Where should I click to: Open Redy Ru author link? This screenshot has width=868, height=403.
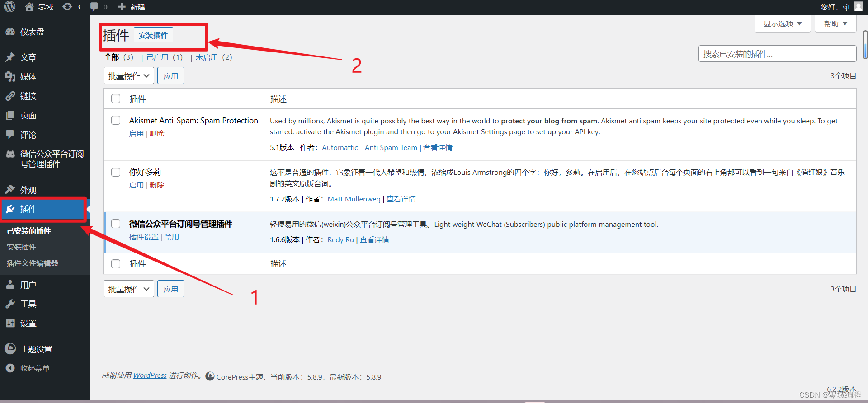340,239
